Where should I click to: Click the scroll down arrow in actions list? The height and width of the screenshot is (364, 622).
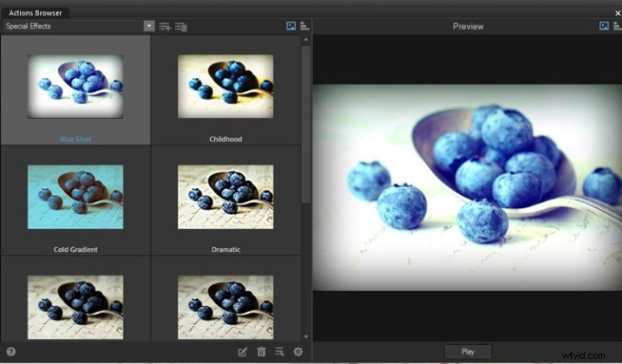point(305,336)
